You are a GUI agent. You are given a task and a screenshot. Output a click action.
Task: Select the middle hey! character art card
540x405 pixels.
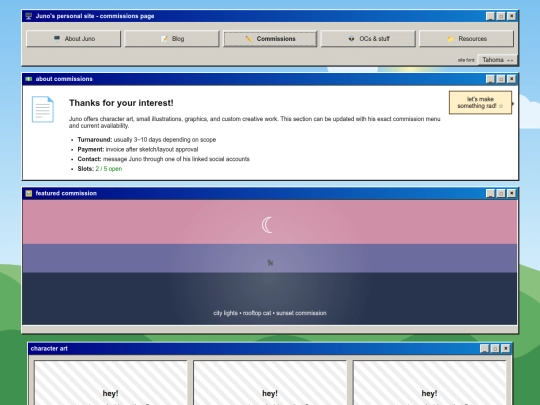[270, 383]
